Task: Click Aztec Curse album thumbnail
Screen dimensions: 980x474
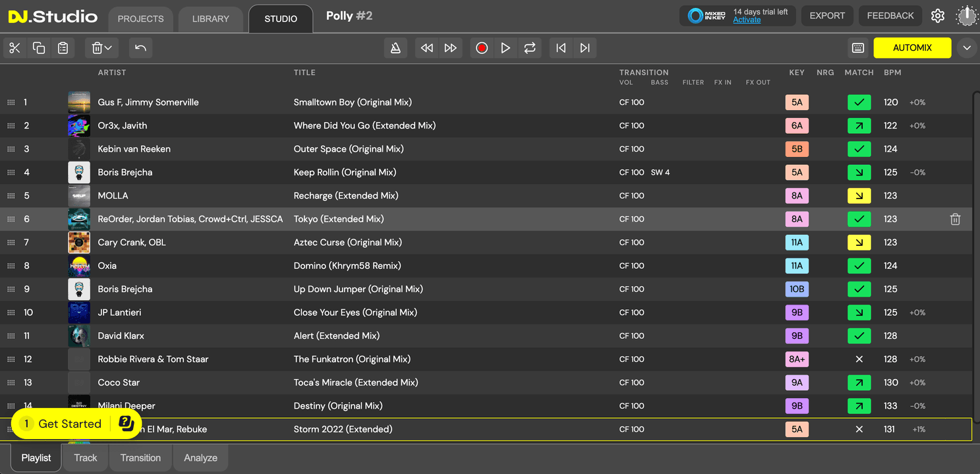Action: tap(79, 243)
